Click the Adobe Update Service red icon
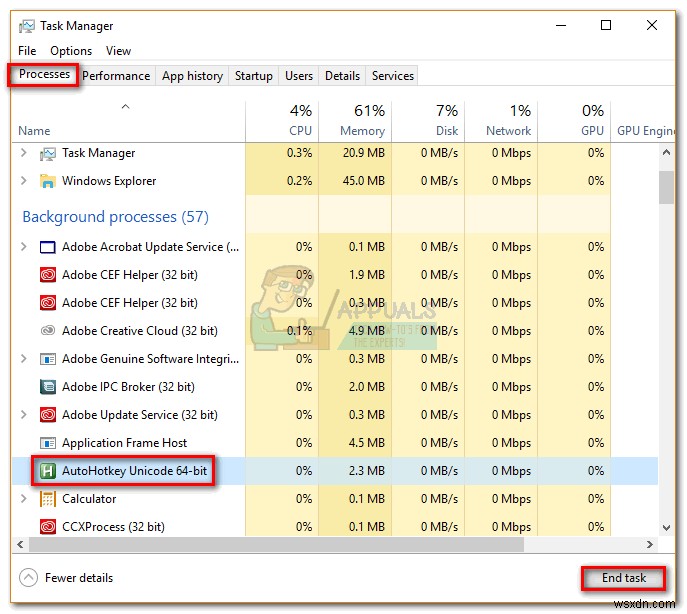The height and width of the screenshot is (614, 687). [48, 415]
